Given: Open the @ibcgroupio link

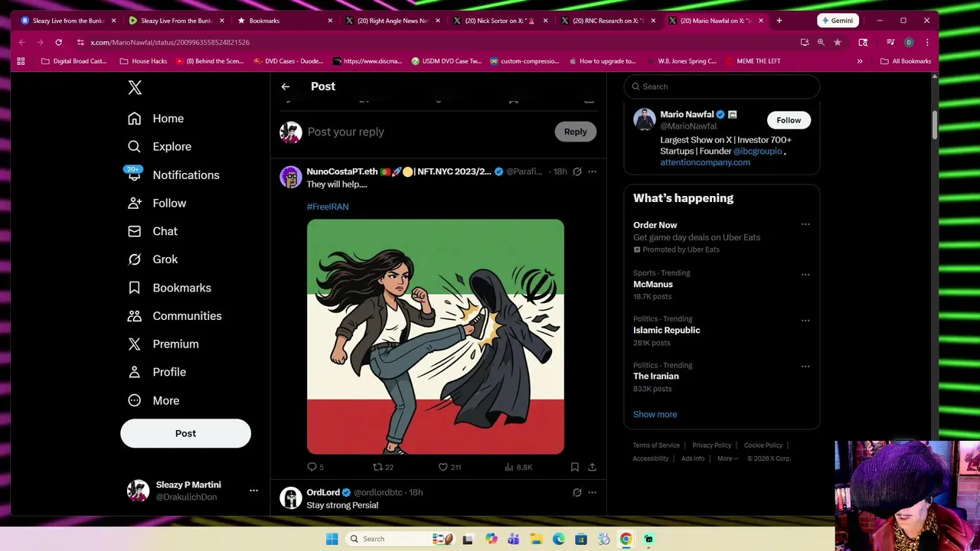Looking at the screenshot, I should (757, 152).
